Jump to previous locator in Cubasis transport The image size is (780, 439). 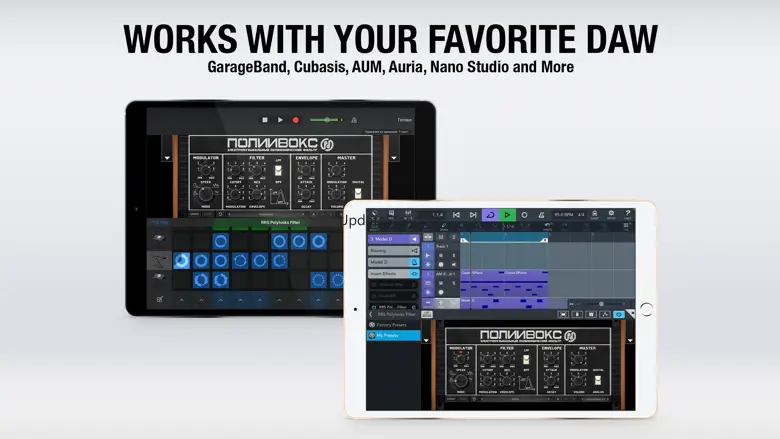[456, 215]
